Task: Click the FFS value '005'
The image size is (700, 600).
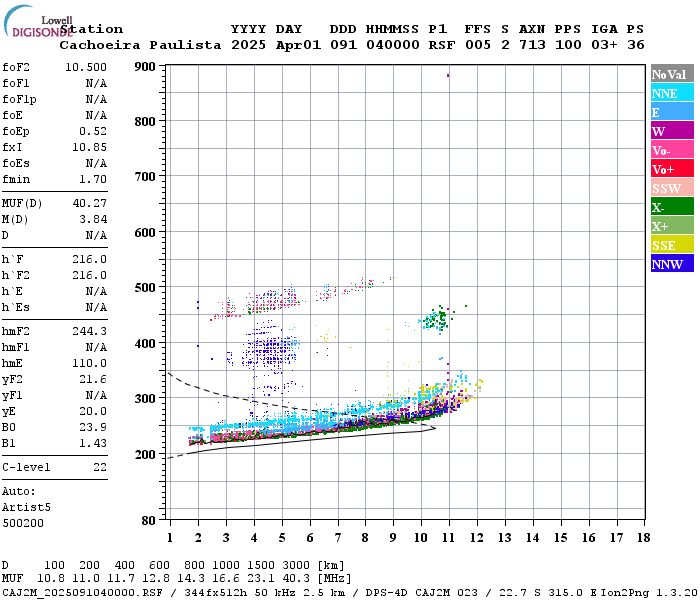Action: (478, 45)
